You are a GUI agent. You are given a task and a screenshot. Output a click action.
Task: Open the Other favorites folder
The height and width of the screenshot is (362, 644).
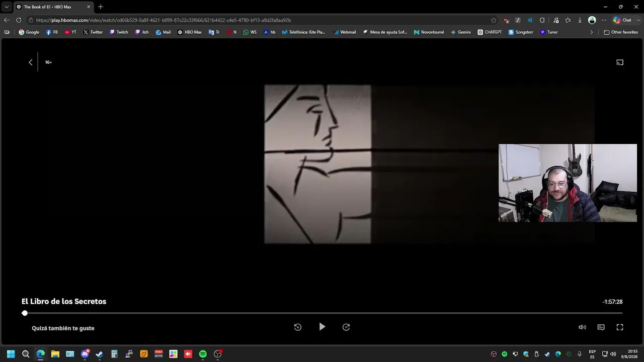tap(621, 32)
